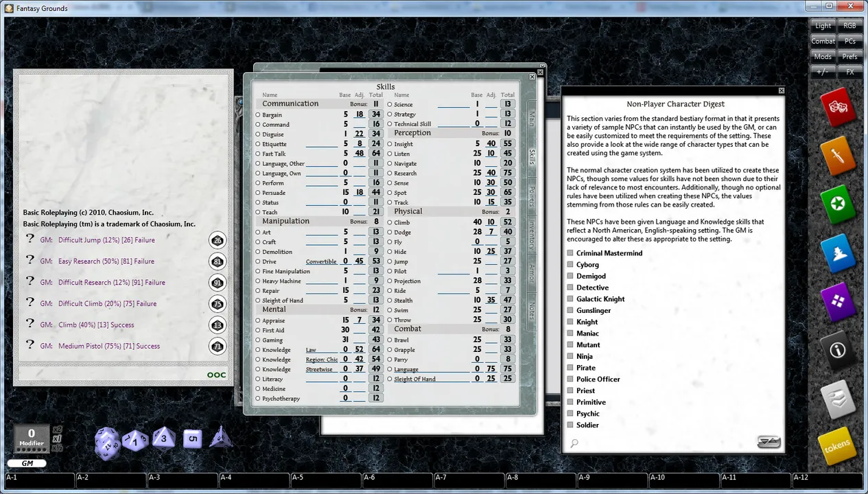This screenshot has width=868, height=494.
Task: Open the yellow tokens box
Action: [x=838, y=447]
